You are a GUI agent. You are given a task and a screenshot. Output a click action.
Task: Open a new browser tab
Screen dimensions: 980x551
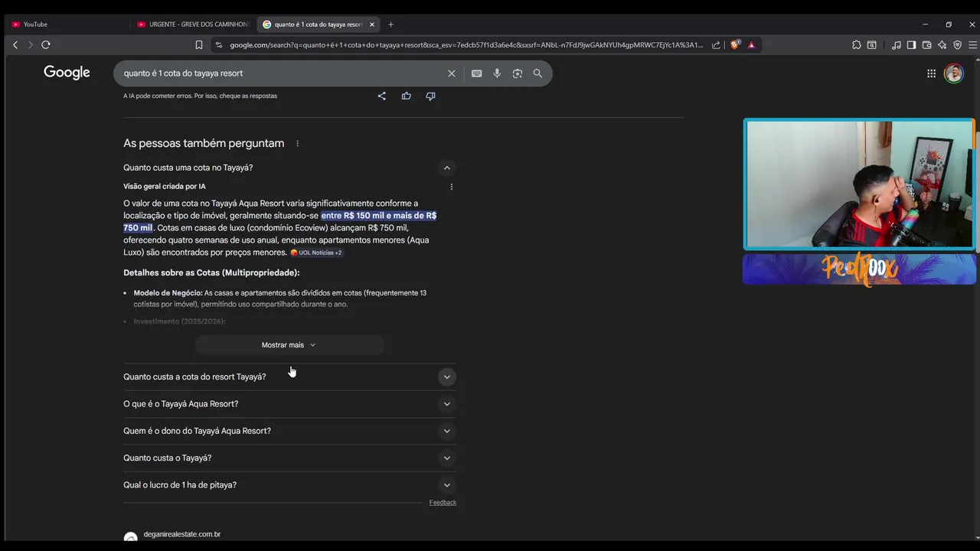click(390, 24)
